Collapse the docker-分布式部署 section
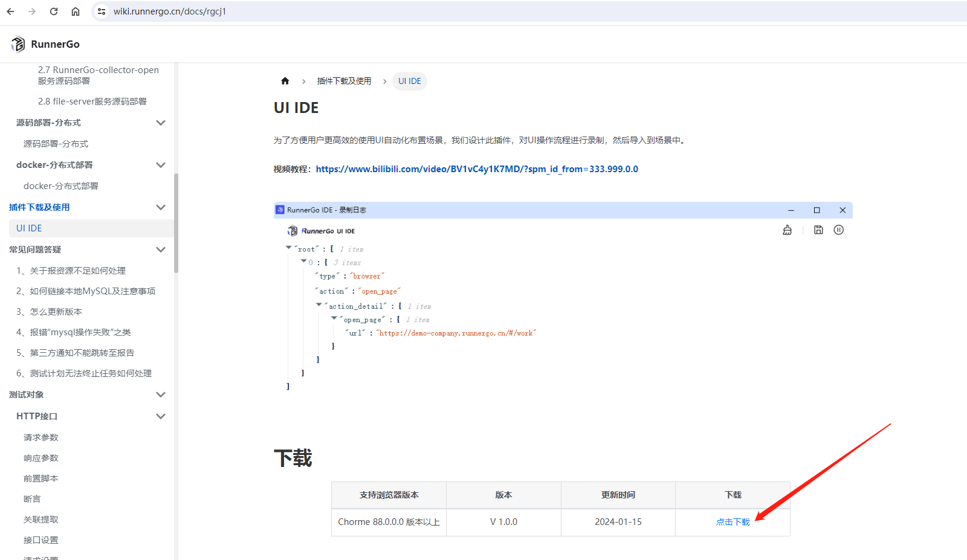 [x=161, y=165]
